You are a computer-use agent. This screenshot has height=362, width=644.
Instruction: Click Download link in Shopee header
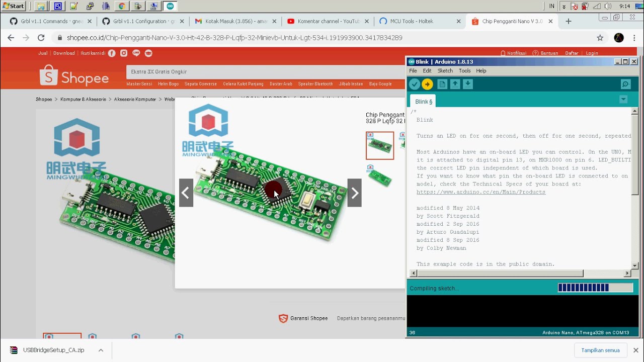point(64,53)
